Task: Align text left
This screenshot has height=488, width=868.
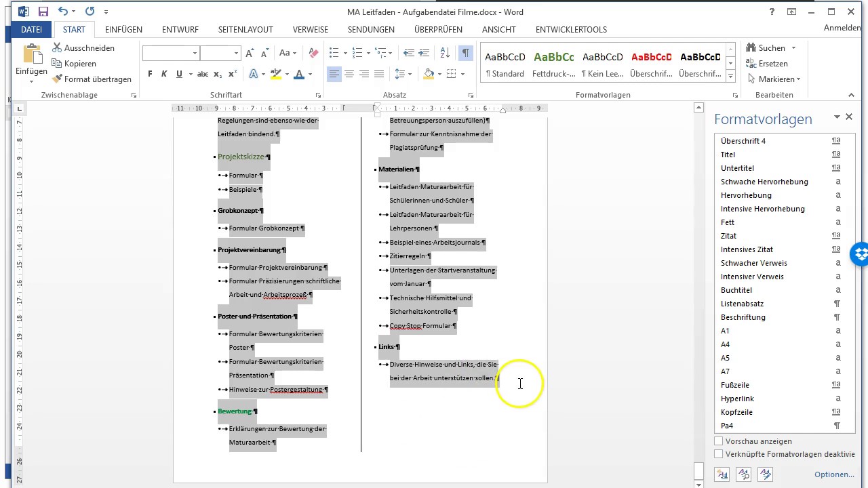Action: coord(334,74)
